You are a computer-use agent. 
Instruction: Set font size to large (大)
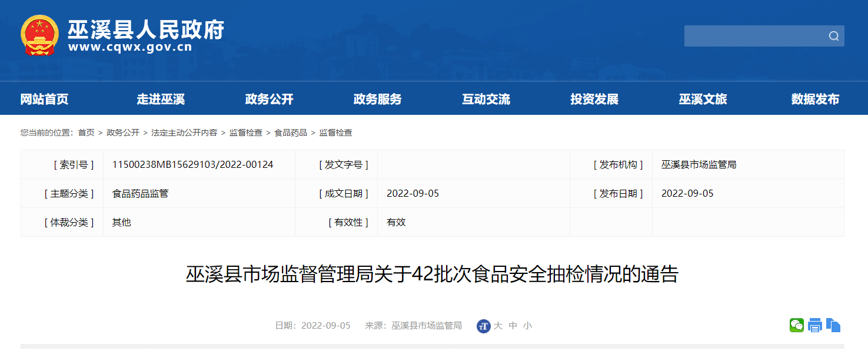point(498,326)
